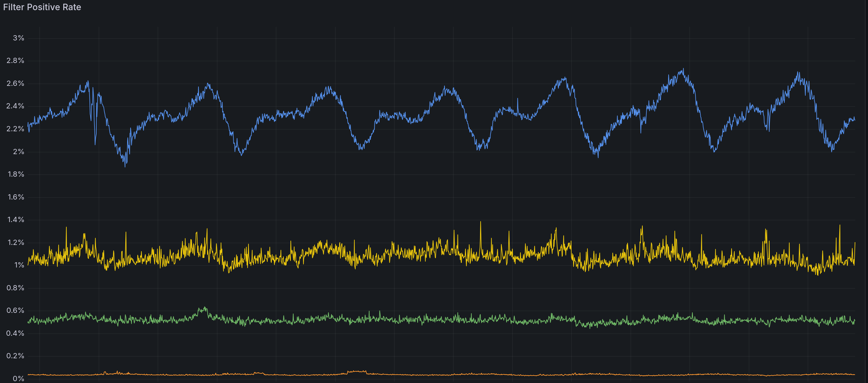Image resolution: width=868 pixels, height=383 pixels.
Task: Open the Filter Positive Rate panel title
Action: point(42,7)
